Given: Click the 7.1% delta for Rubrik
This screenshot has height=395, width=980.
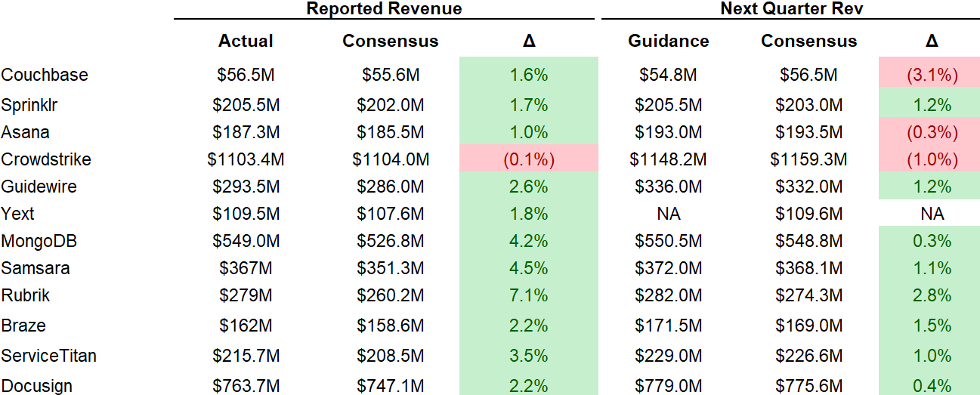Looking at the screenshot, I should [529, 295].
